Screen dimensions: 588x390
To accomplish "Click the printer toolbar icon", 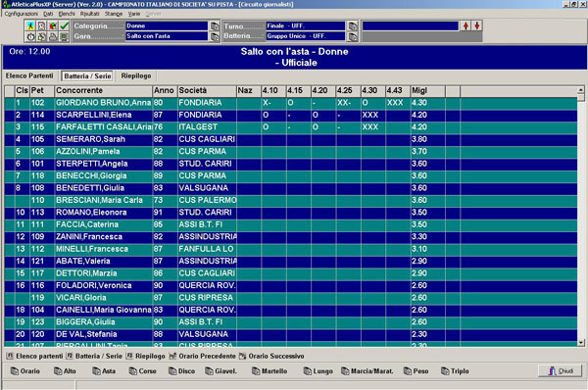I will [x=53, y=36].
